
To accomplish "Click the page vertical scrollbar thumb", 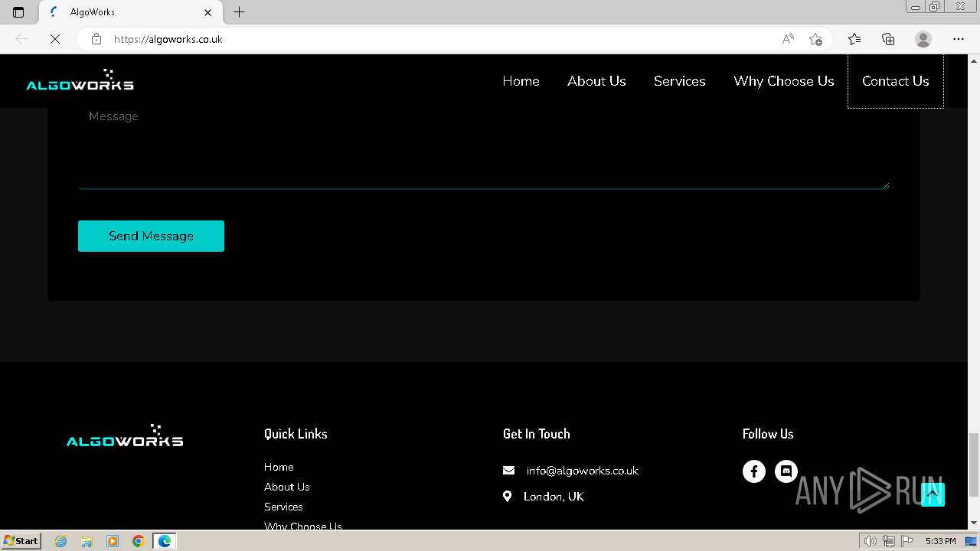I will pyautogui.click(x=974, y=465).
